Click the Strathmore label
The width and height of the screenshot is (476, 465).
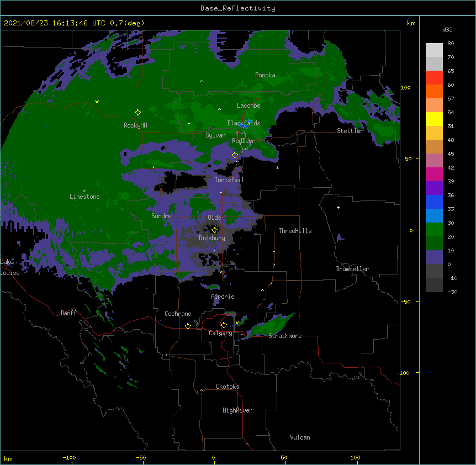(x=285, y=336)
